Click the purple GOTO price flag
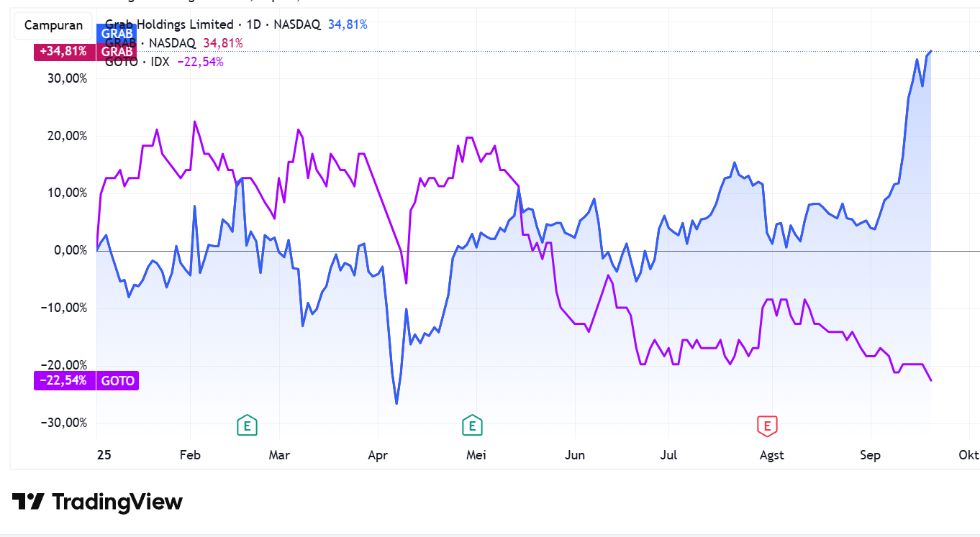The width and height of the screenshot is (980, 537). 117,380
